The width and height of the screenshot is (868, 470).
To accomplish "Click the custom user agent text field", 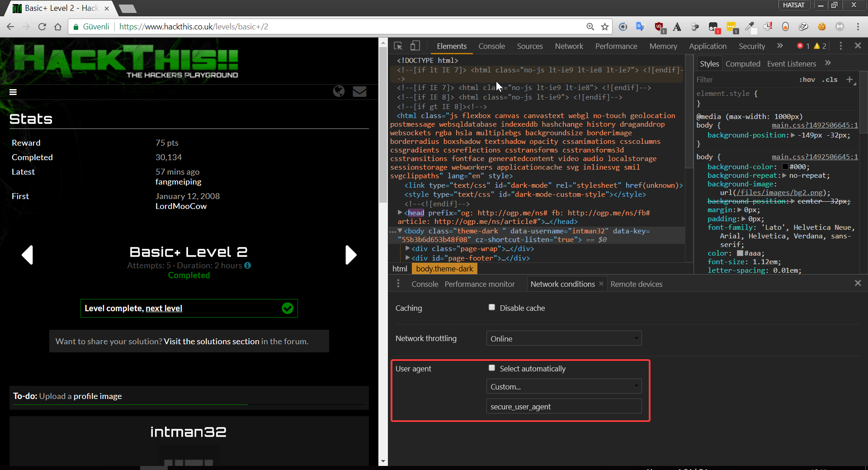I will (x=564, y=406).
